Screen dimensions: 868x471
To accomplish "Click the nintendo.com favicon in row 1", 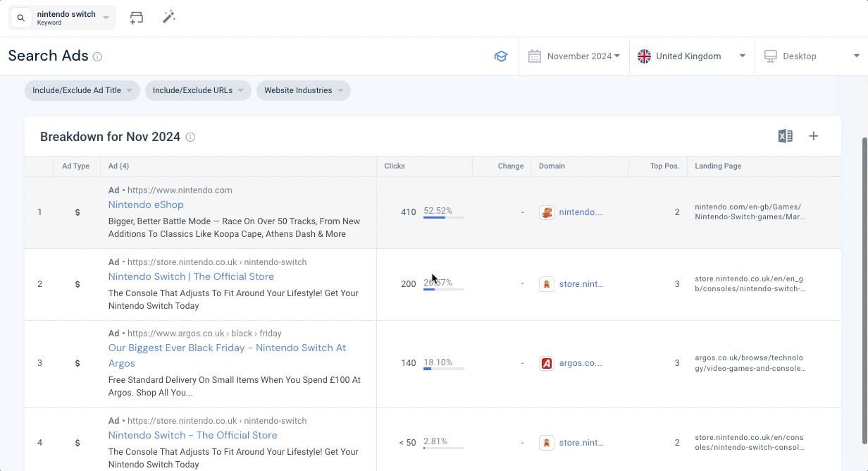I will pyautogui.click(x=547, y=212).
